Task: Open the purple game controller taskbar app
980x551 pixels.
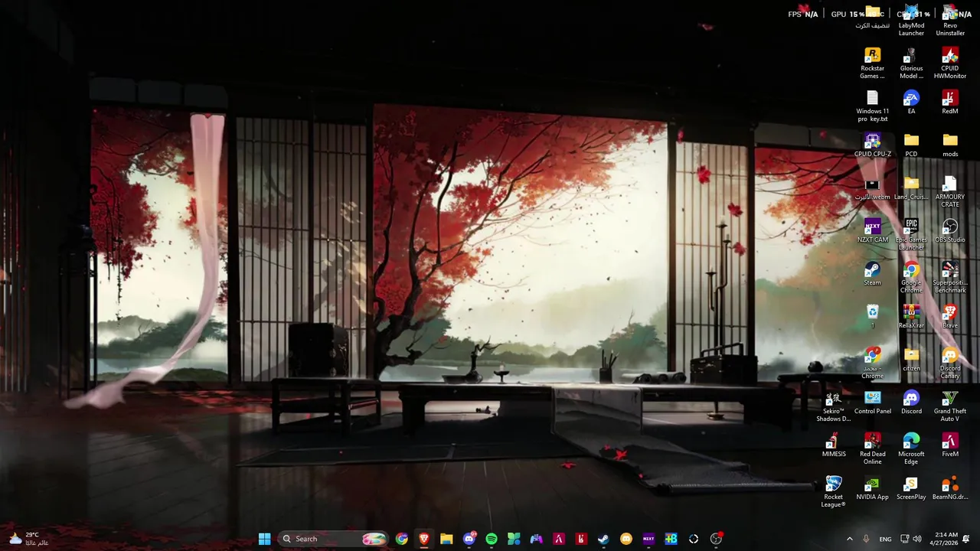Action: pos(536,539)
